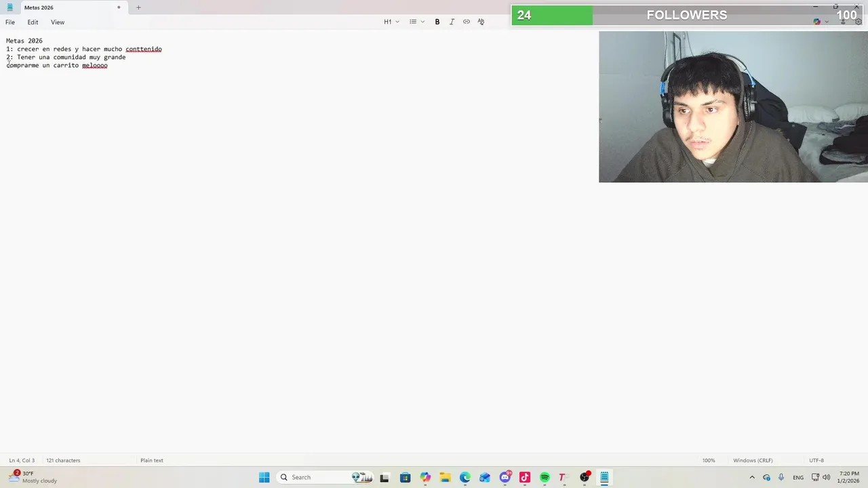
Task: Click the line Tener una comunidad muy grande
Action: [x=71, y=58]
